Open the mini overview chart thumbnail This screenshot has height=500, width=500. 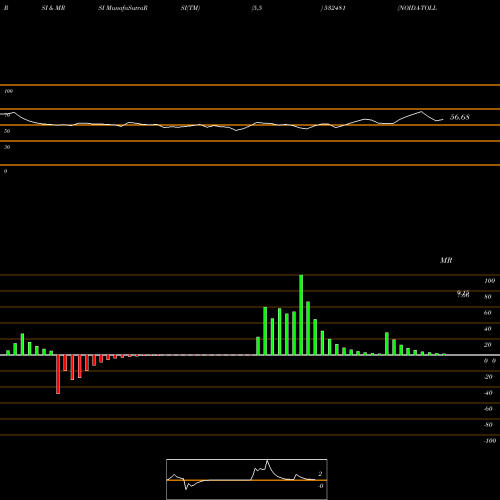(247, 479)
